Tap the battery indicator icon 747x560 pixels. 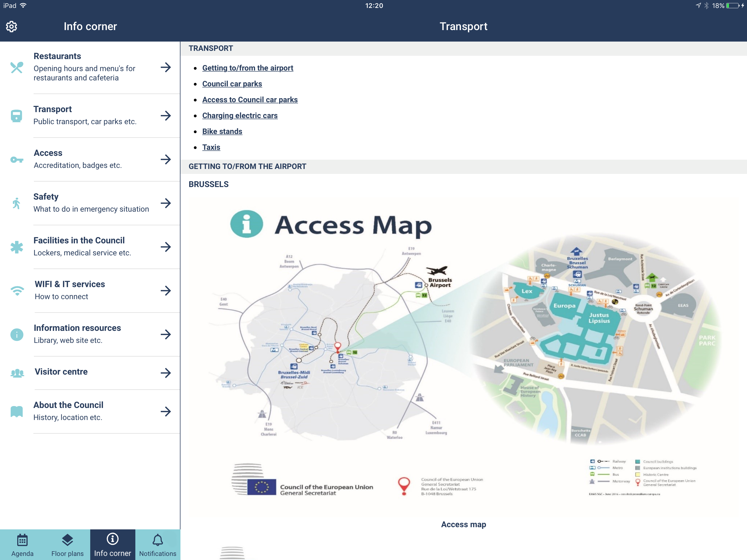[x=733, y=5]
